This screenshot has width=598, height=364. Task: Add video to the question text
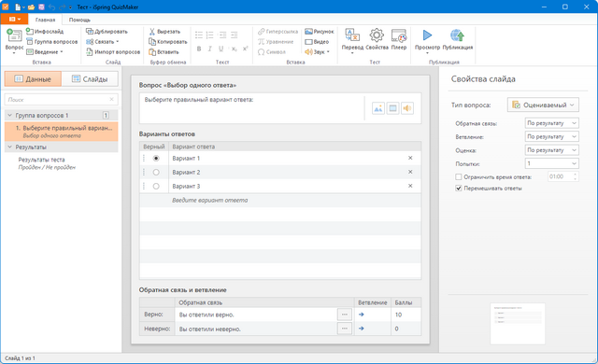tap(392, 108)
